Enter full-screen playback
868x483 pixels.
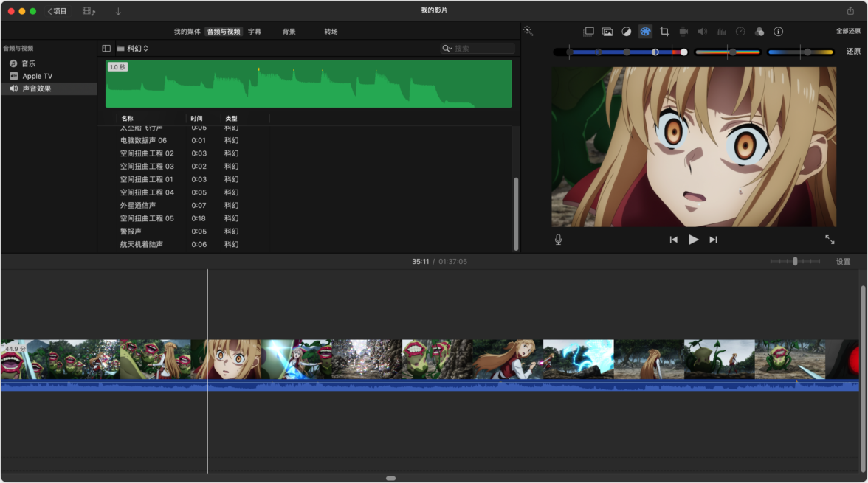tap(830, 240)
